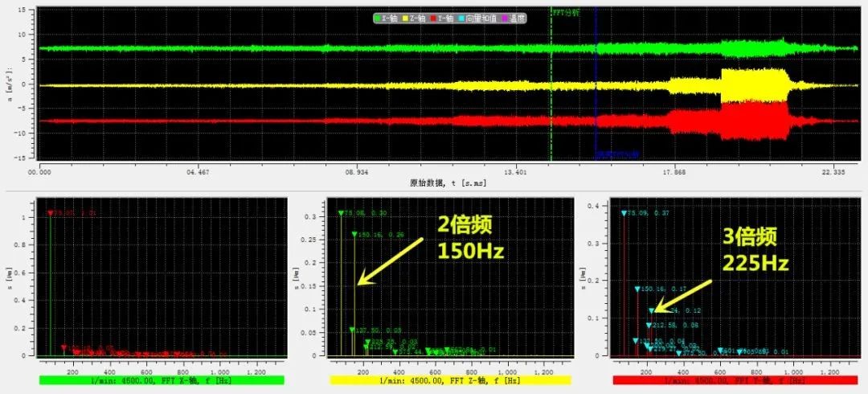Click the 2倍频 150Hz annotation text
The width and height of the screenshot is (868, 394).
tap(470, 237)
